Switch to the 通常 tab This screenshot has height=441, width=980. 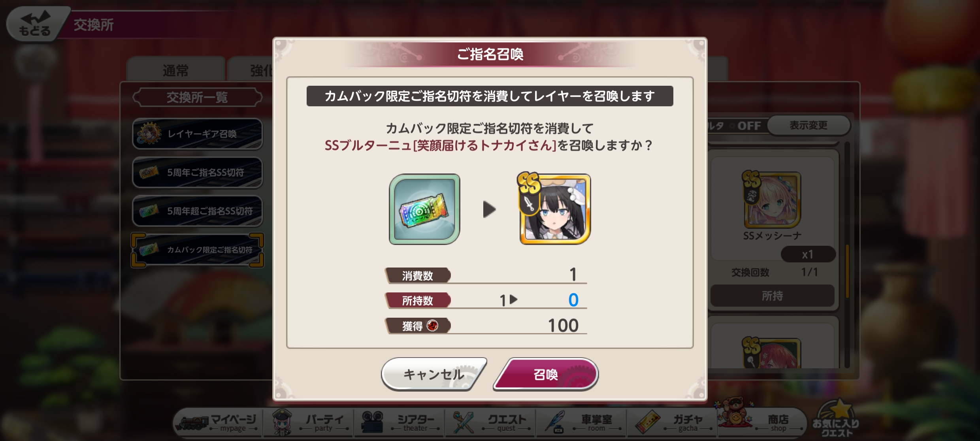point(175,70)
